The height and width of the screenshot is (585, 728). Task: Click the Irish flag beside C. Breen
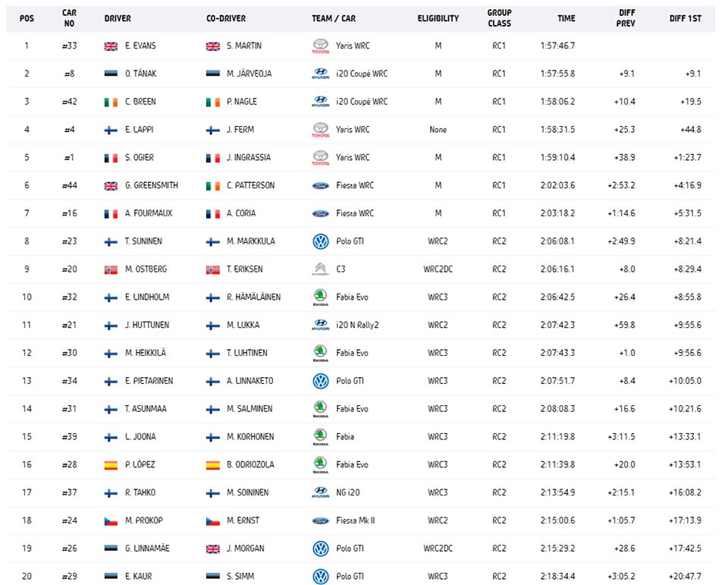click(111, 102)
